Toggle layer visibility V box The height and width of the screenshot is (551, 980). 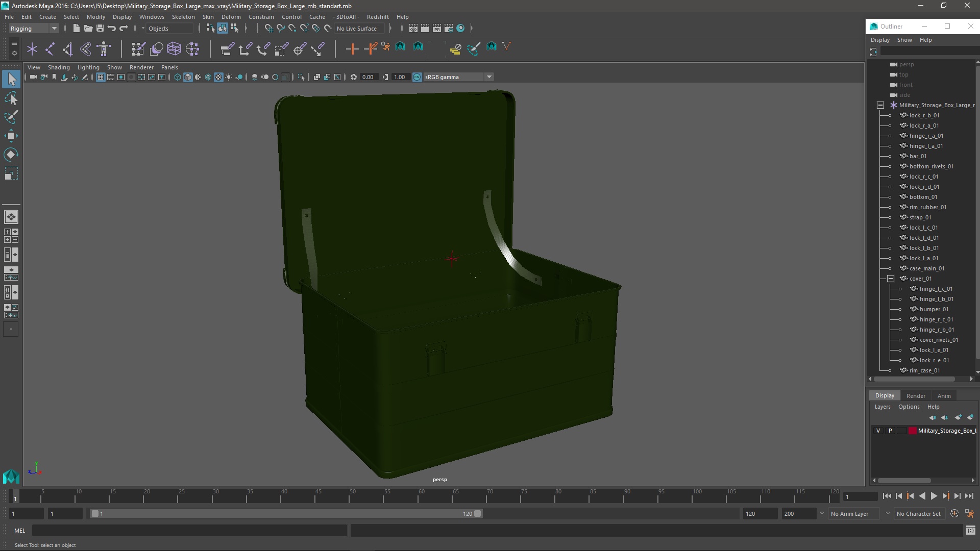[x=878, y=431]
